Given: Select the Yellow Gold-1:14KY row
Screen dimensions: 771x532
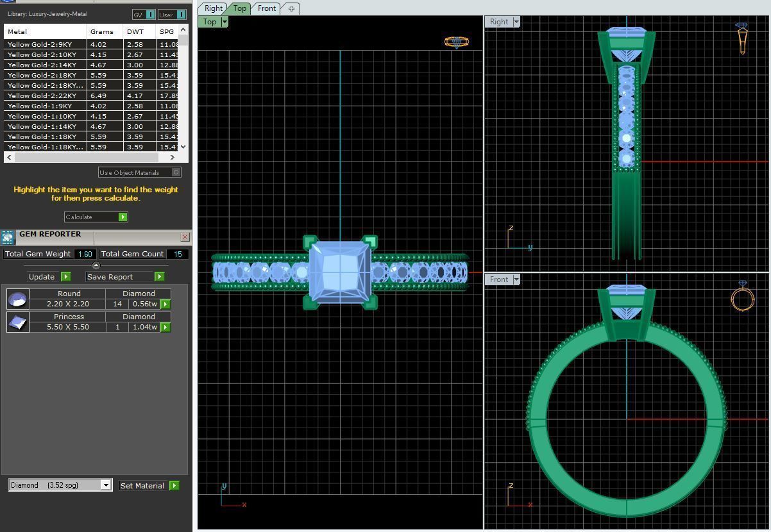Looking at the screenshot, I should [91, 126].
